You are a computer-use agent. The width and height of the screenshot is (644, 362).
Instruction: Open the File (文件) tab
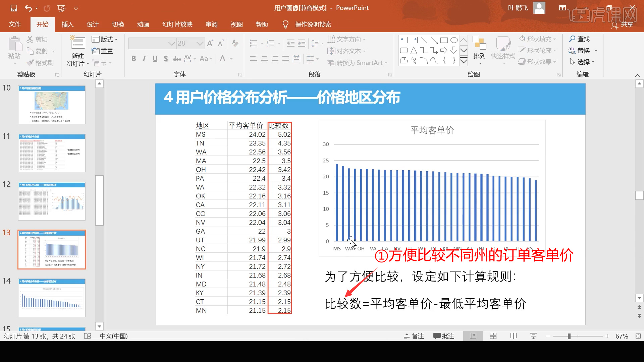click(14, 24)
